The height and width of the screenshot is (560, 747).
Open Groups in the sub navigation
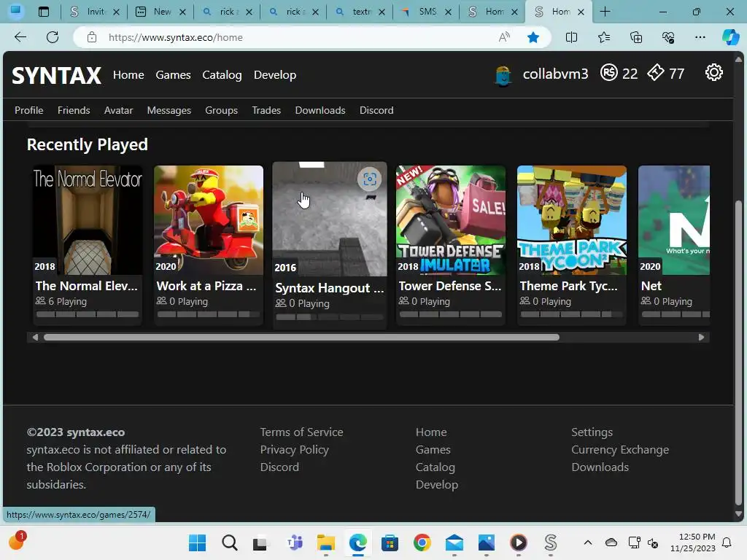click(222, 110)
